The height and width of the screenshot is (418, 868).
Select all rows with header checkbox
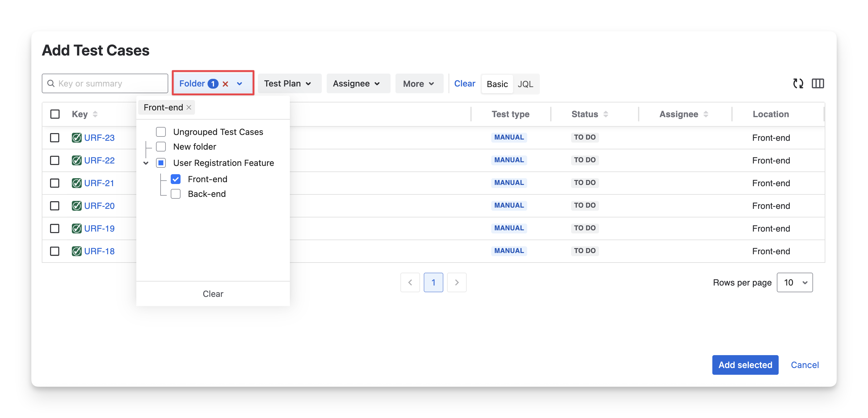pyautogui.click(x=55, y=114)
